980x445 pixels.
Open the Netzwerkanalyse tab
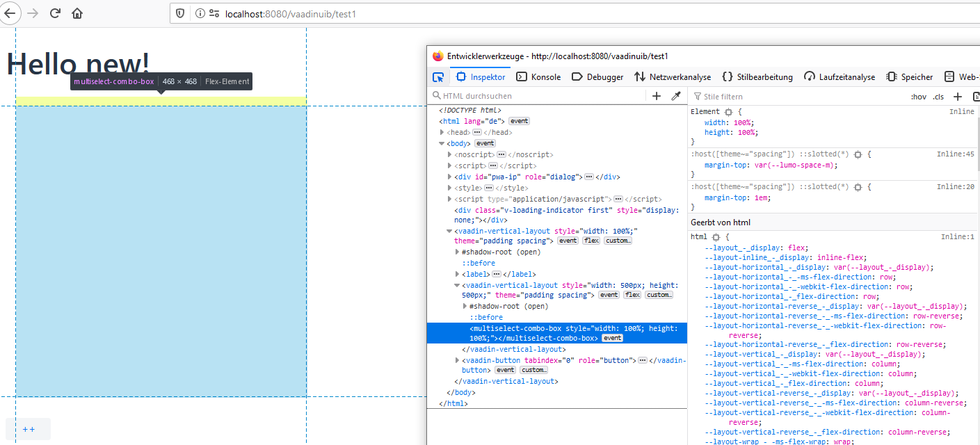click(673, 77)
